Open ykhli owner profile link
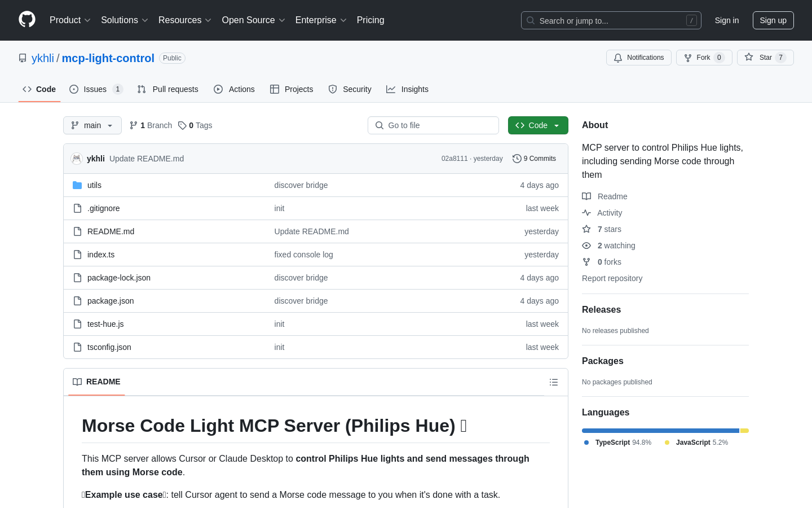 coord(43,58)
